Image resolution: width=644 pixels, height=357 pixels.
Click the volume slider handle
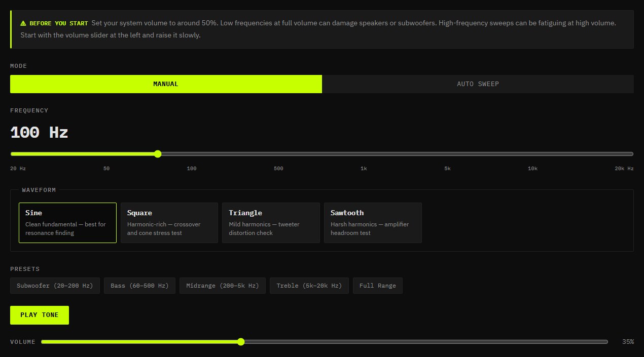tap(241, 342)
